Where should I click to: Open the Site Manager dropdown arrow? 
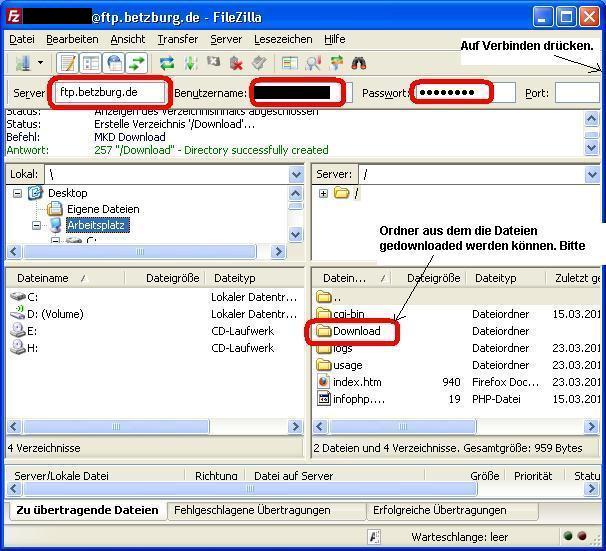coord(40,63)
